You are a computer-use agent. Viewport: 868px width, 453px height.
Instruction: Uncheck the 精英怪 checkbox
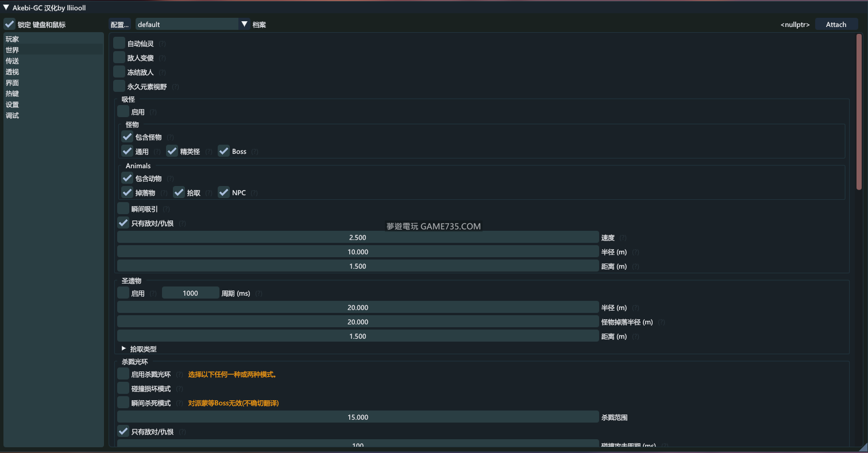(x=172, y=151)
